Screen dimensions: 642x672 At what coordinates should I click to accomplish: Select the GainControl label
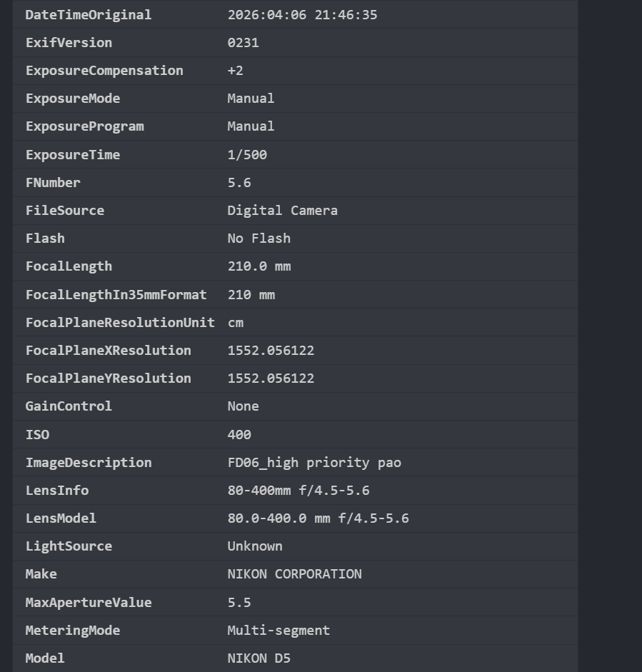point(69,406)
